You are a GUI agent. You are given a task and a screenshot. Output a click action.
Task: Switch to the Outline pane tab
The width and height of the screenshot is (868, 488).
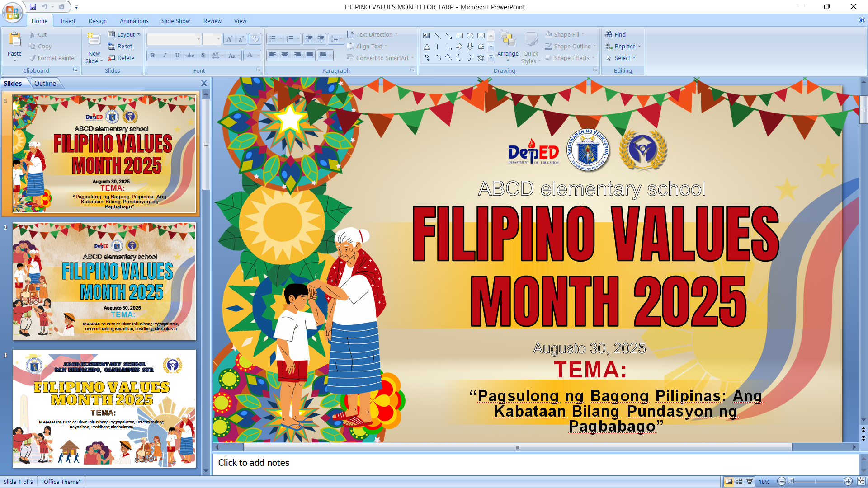45,83
